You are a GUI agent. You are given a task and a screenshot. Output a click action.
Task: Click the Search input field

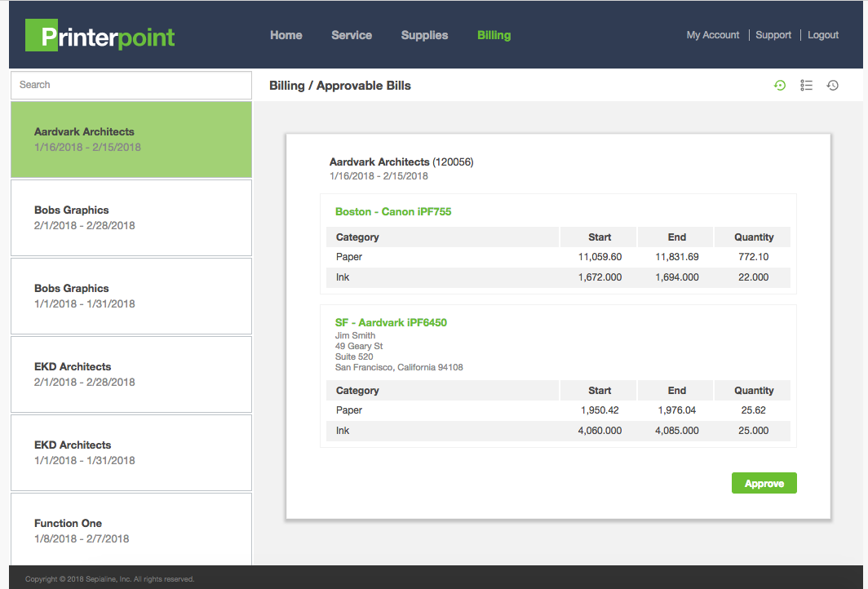[131, 85]
